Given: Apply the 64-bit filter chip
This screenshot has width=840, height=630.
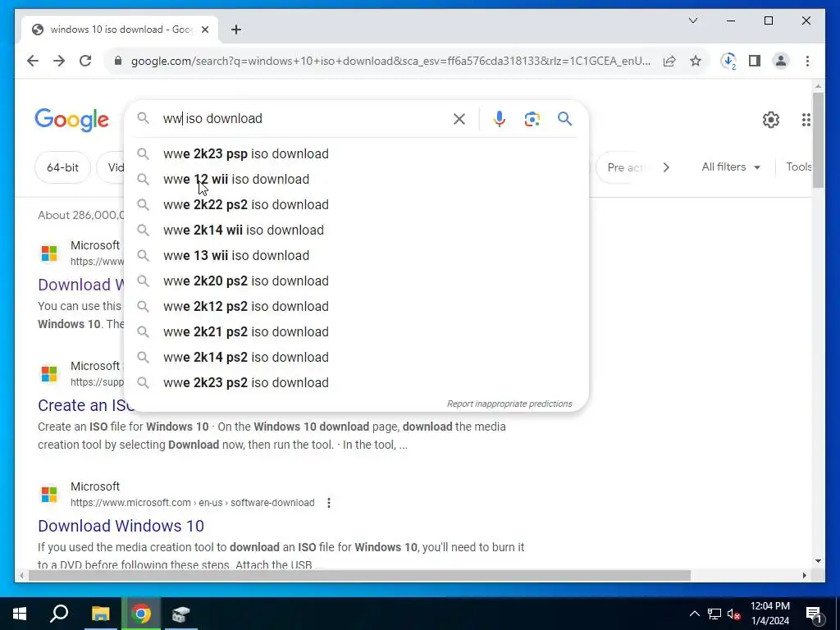Looking at the screenshot, I should [x=62, y=167].
